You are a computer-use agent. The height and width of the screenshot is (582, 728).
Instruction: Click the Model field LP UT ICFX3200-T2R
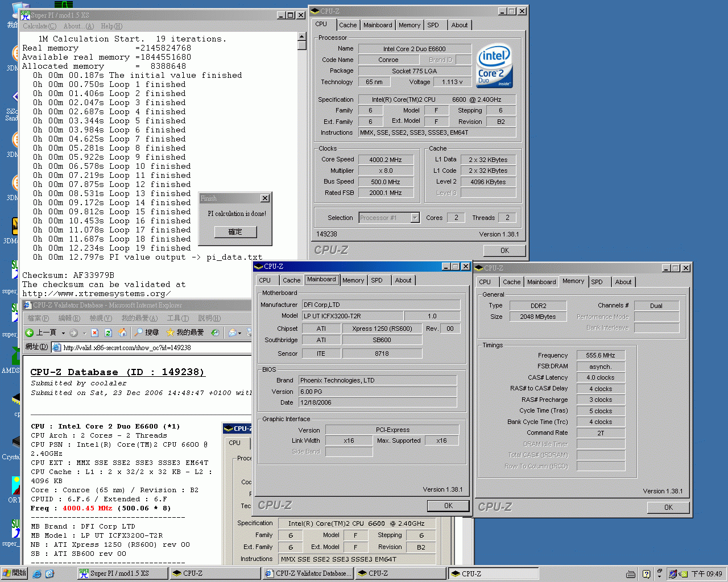[352, 316]
